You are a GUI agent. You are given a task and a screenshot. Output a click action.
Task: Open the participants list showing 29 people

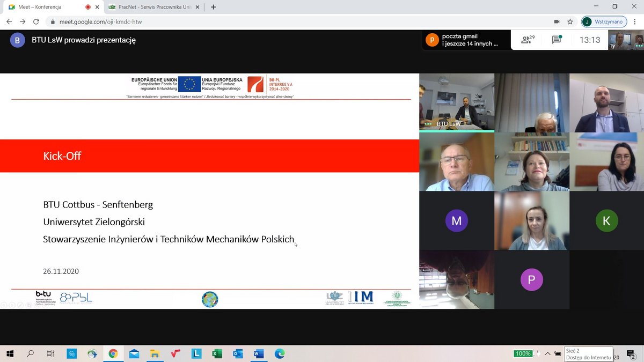[x=528, y=40]
